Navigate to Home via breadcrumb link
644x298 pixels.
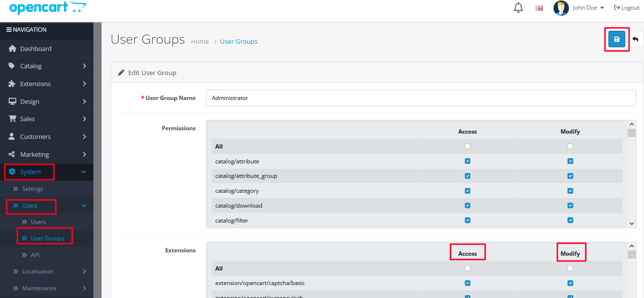coord(200,41)
